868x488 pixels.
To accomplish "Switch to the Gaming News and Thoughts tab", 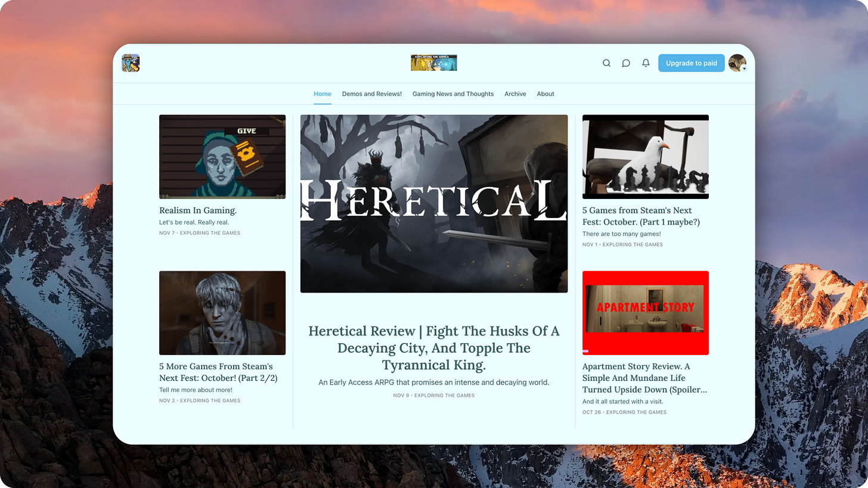I will [x=452, y=94].
